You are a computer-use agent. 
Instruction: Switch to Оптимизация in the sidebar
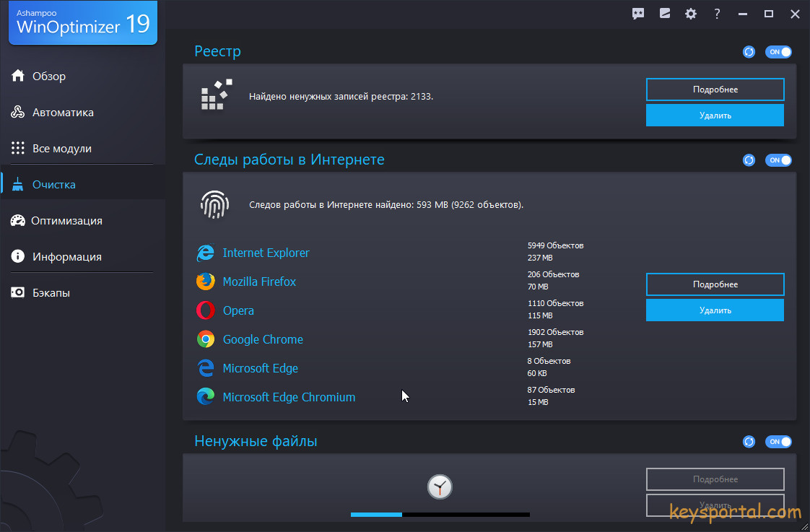point(66,221)
